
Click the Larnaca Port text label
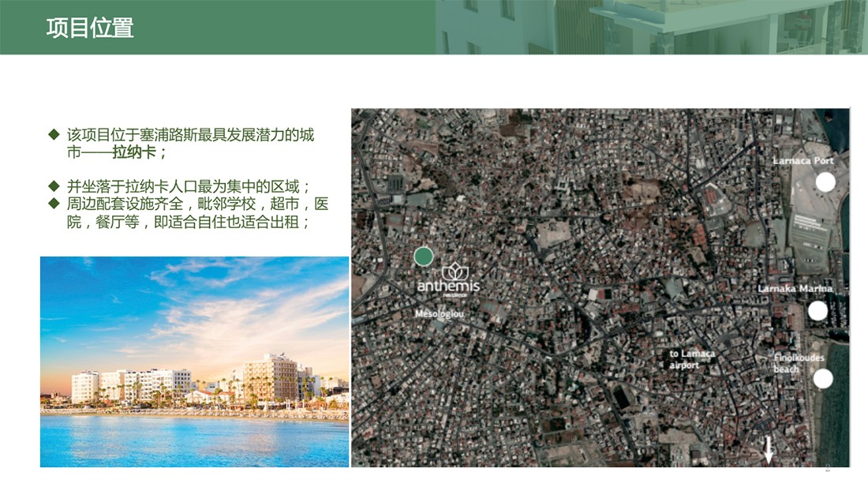(x=803, y=161)
